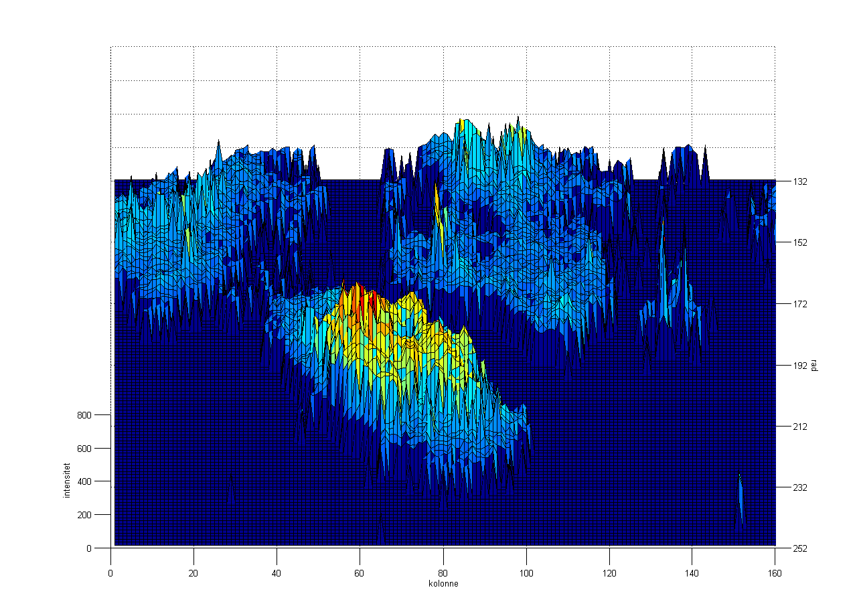Click rad tick label '152'
Screen dimensions: 857x616
click(x=801, y=242)
